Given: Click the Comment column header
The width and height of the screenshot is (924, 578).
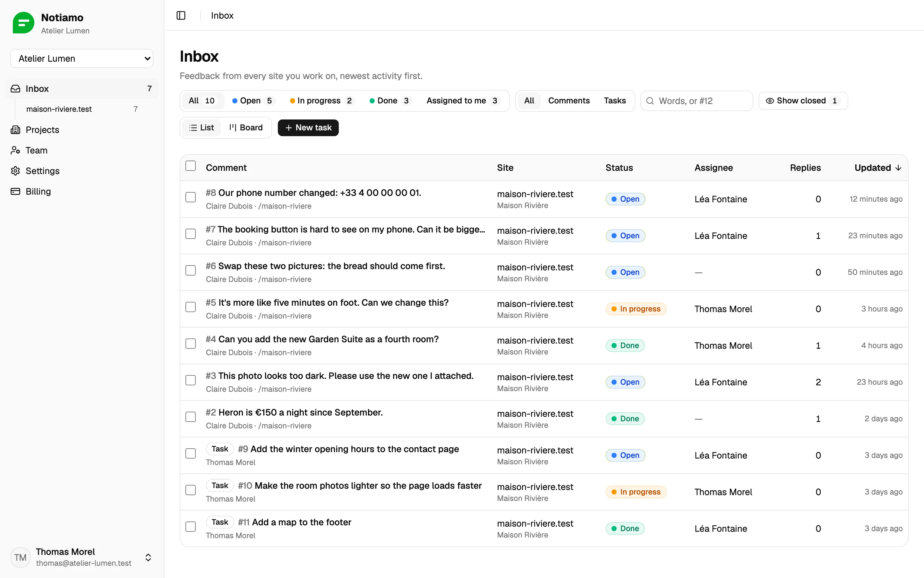Looking at the screenshot, I should pos(226,168).
